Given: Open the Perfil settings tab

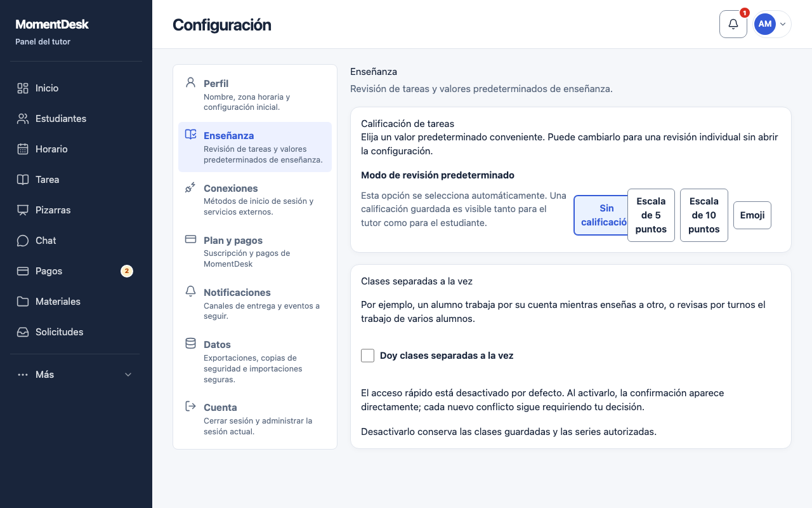Looking at the screenshot, I should pos(255,95).
